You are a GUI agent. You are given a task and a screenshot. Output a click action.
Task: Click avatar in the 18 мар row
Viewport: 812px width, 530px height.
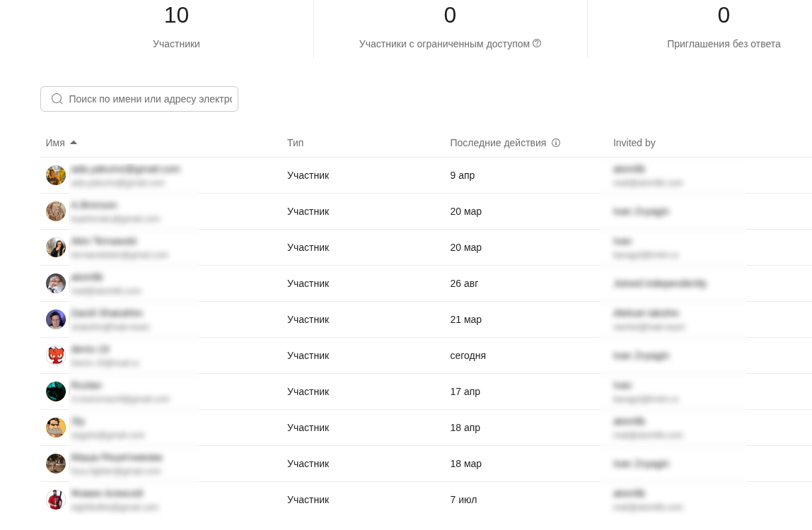click(x=56, y=464)
